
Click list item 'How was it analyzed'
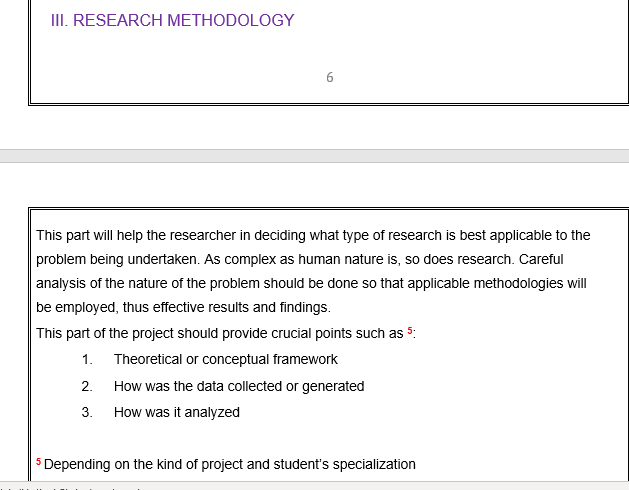point(177,412)
